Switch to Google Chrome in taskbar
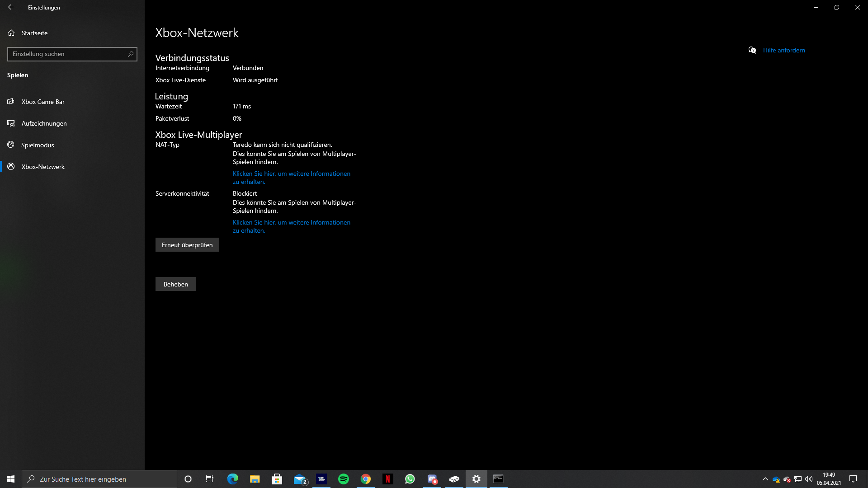 click(366, 479)
